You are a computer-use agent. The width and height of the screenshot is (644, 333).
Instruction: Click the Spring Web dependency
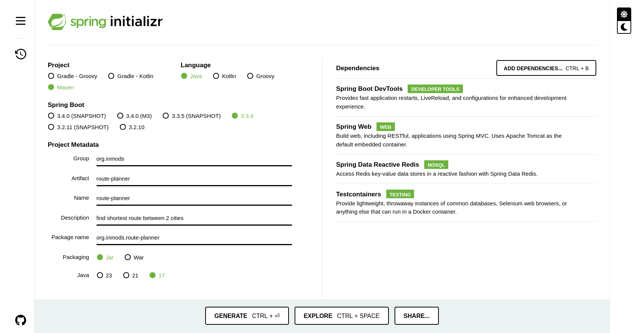(466, 136)
